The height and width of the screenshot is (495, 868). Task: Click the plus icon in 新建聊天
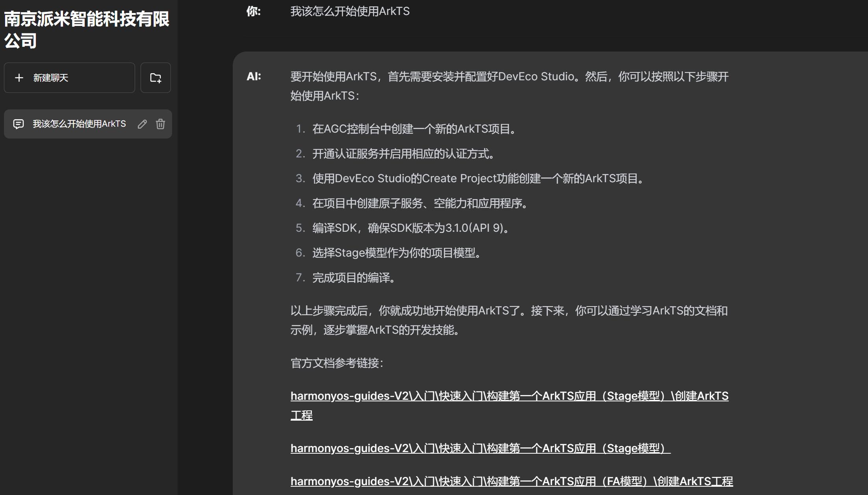[x=19, y=78]
